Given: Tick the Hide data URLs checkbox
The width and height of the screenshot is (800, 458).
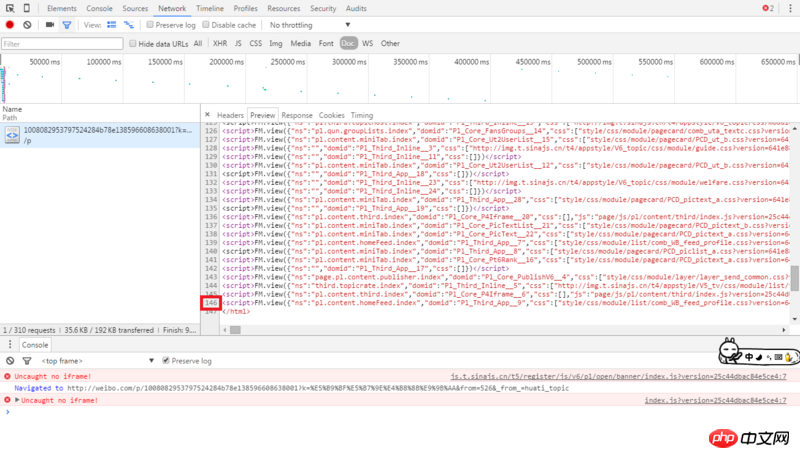Looking at the screenshot, I should pyautogui.click(x=133, y=44).
